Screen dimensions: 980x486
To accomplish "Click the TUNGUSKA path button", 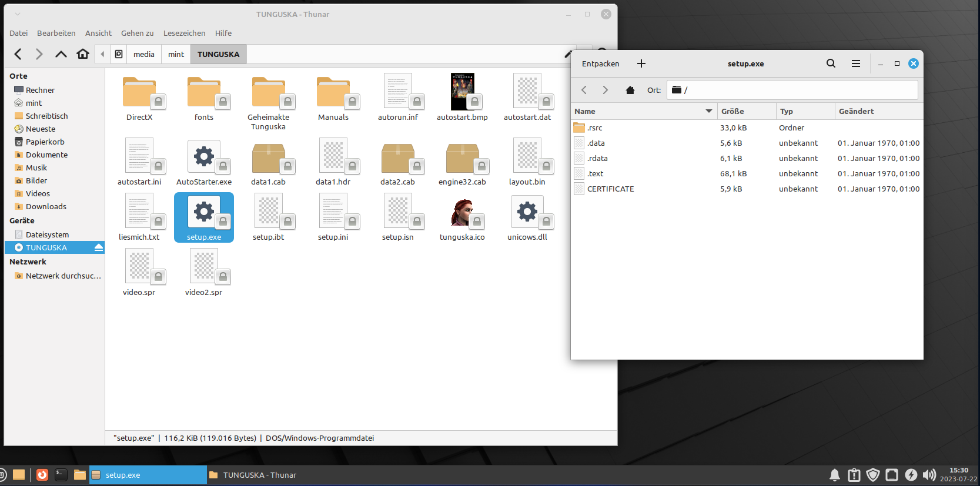I will pyautogui.click(x=219, y=54).
